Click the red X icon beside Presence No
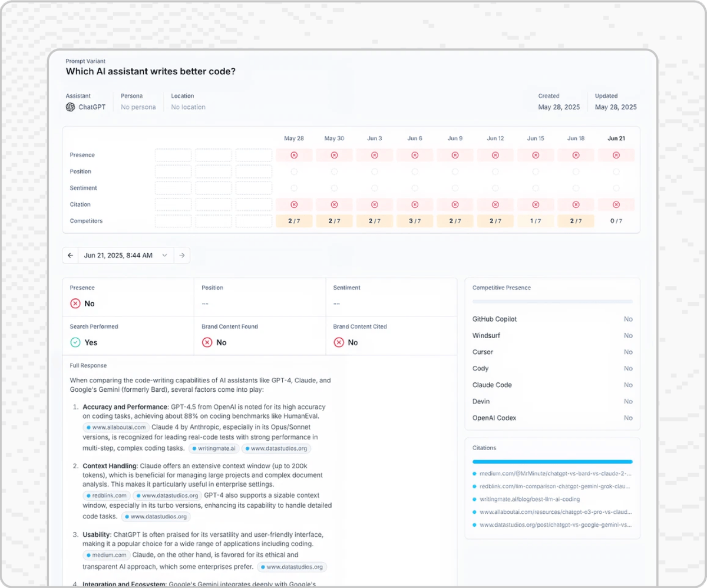 pos(75,303)
